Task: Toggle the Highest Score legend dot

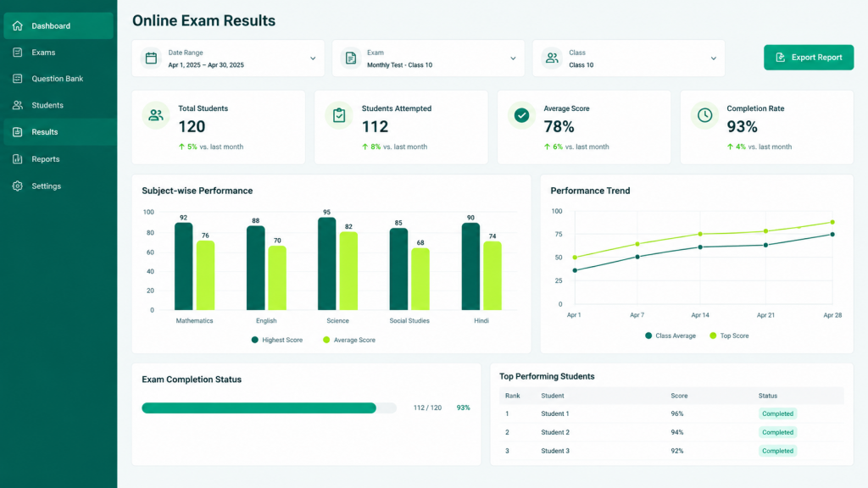Action: point(254,340)
